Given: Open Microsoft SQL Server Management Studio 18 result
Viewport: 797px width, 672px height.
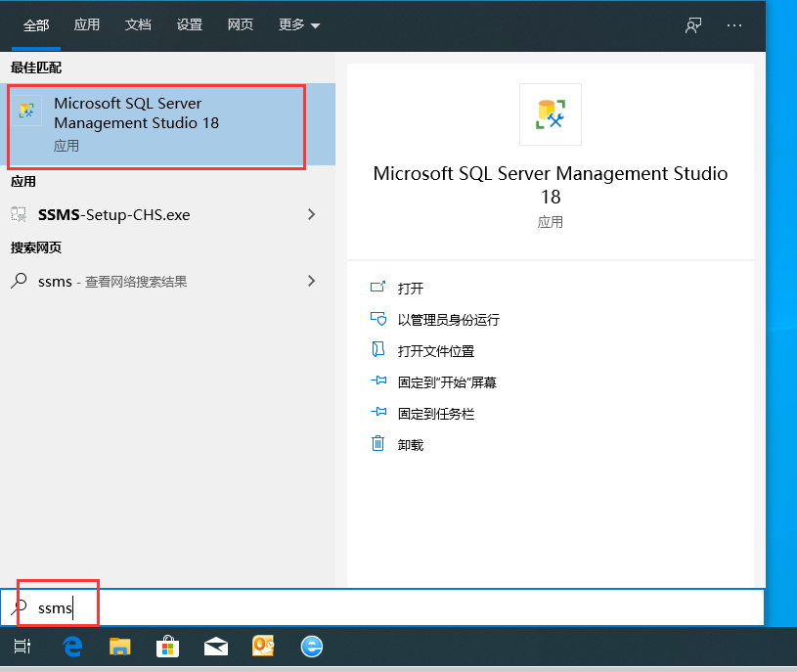Looking at the screenshot, I should [x=156, y=125].
